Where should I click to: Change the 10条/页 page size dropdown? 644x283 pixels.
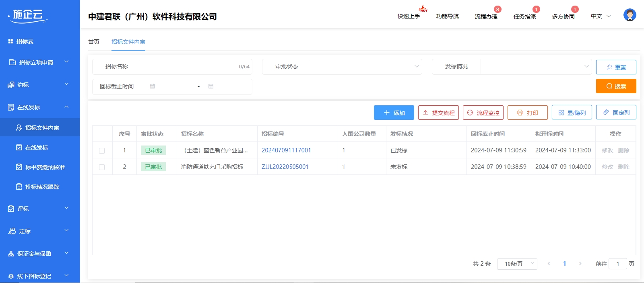click(x=517, y=264)
